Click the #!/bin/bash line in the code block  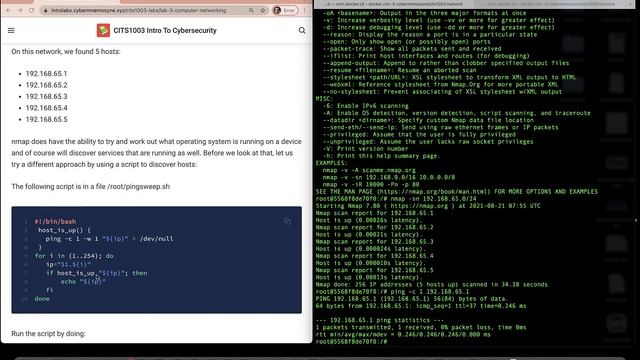click(x=55, y=222)
